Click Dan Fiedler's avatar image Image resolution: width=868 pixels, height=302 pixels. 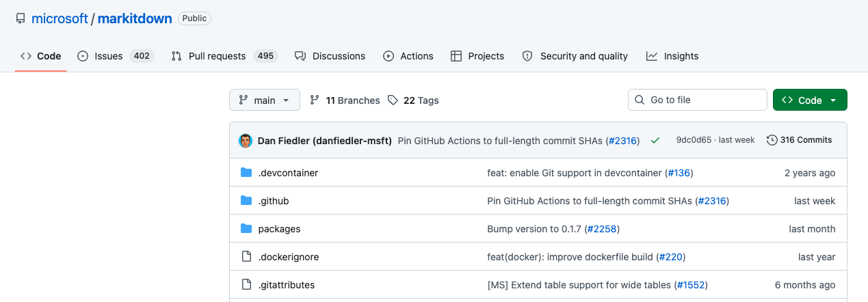coord(246,140)
